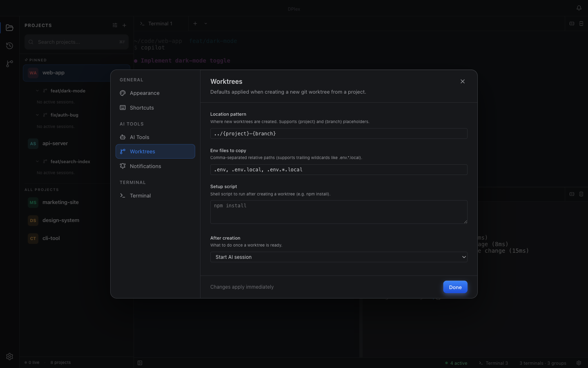Image resolution: width=588 pixels, height=368 pixels.
Task: Split the top terminal pane horizontally
Action: [x=581, y=24]
